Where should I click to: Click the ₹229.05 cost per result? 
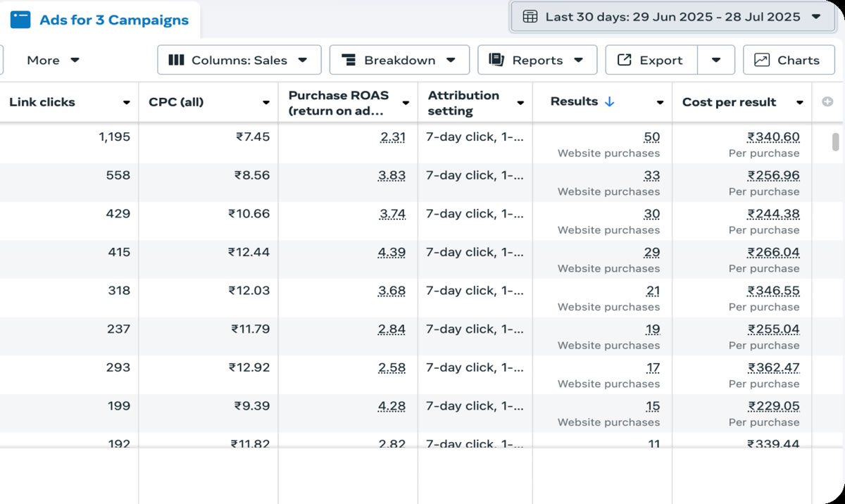(x=773, y=405)
